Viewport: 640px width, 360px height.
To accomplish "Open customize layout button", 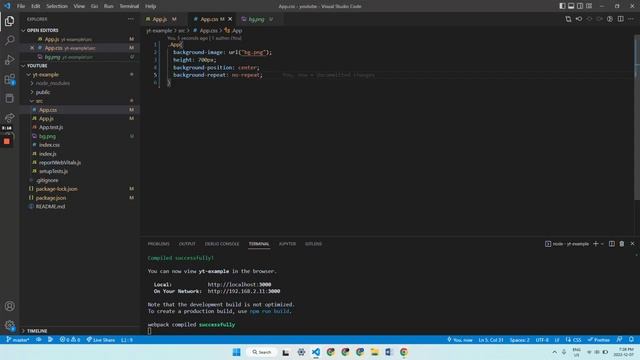I will pos(589,6).
